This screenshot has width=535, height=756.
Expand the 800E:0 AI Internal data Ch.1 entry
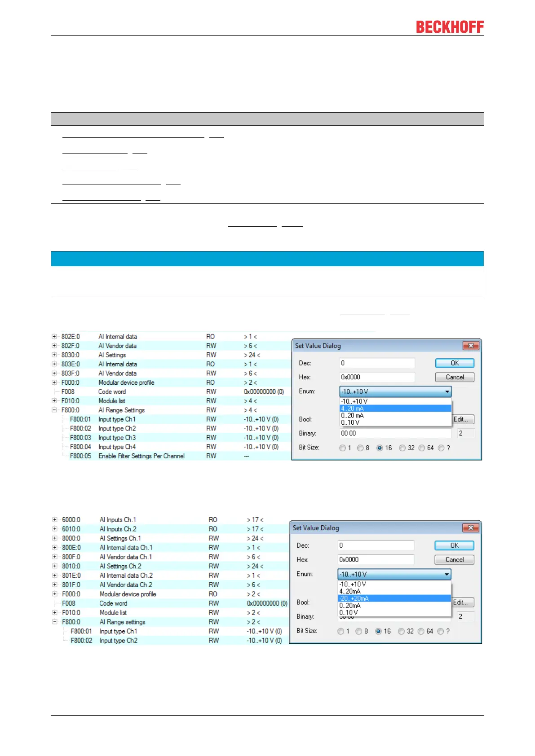(x=54, y=548)
